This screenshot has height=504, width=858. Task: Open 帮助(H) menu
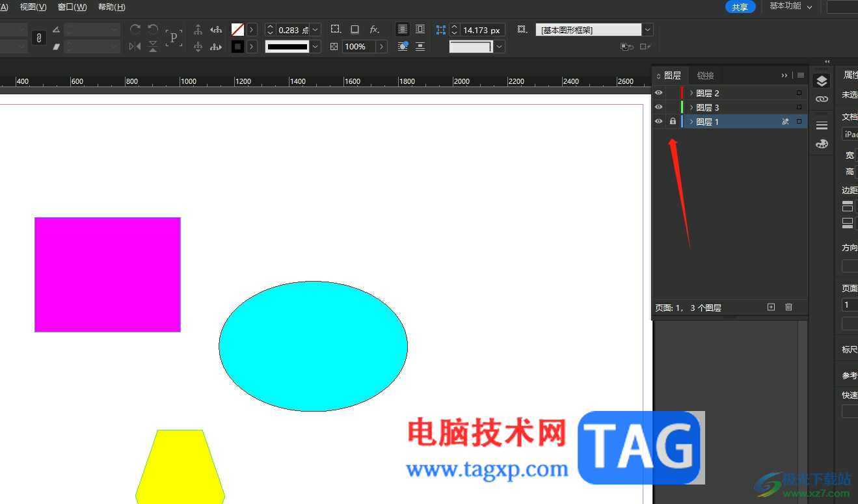[111, 7]
